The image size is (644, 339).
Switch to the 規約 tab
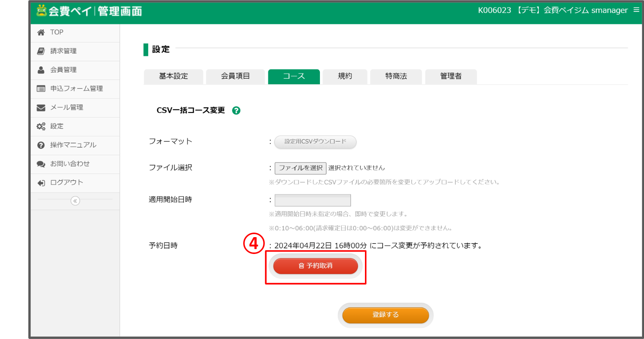click(344, 76)
